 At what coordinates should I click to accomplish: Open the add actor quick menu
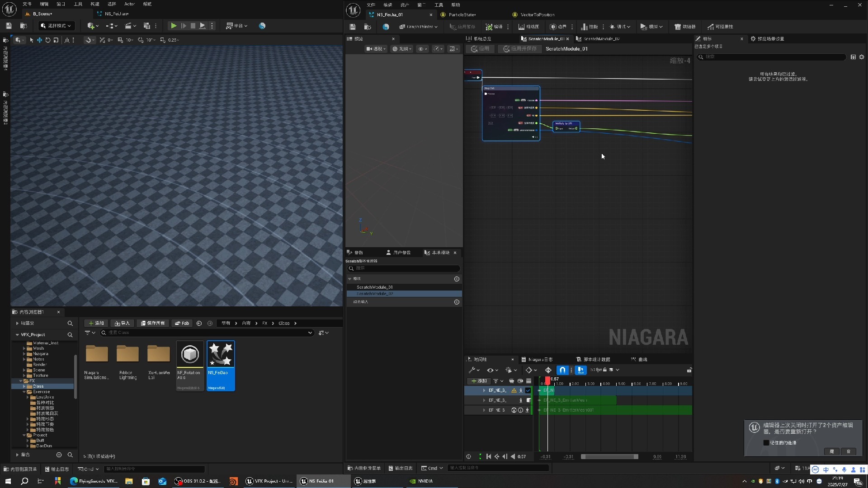point(93,26)
